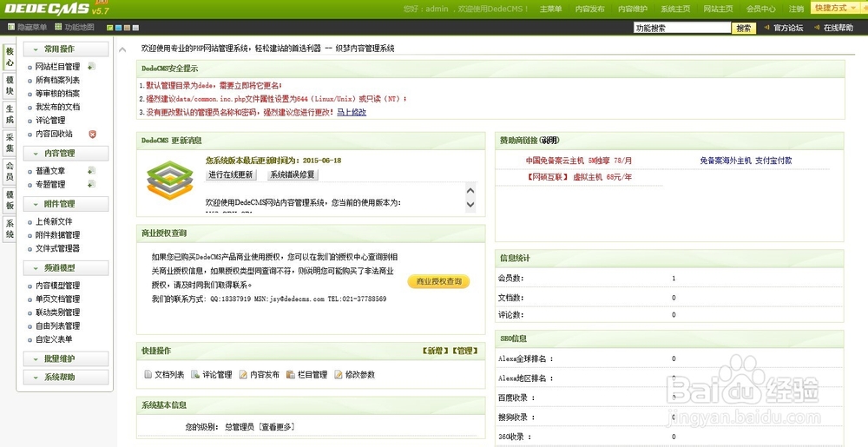Expand the 批量维护 section
Image resolution: width=868 pixels, height=447 pixels.
point(67,359)
